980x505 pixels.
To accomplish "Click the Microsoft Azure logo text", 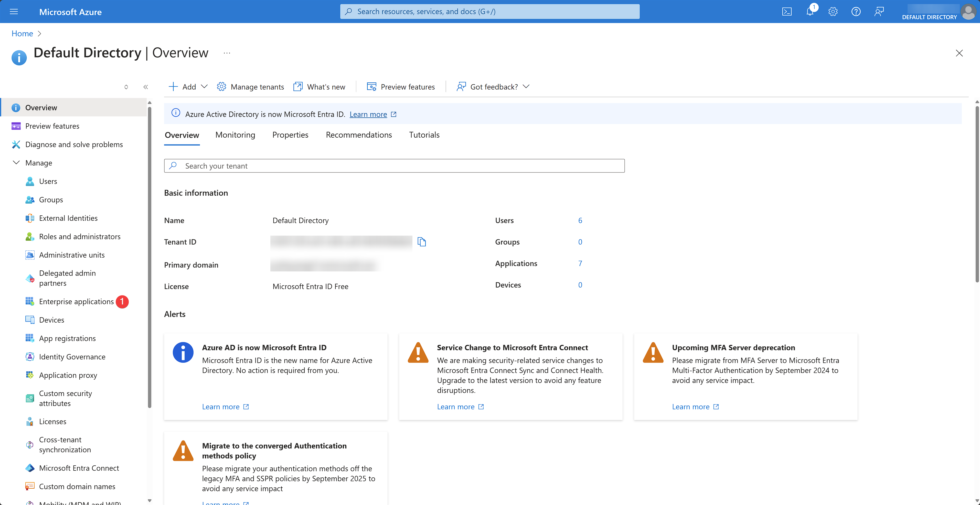I will [70, 12].
